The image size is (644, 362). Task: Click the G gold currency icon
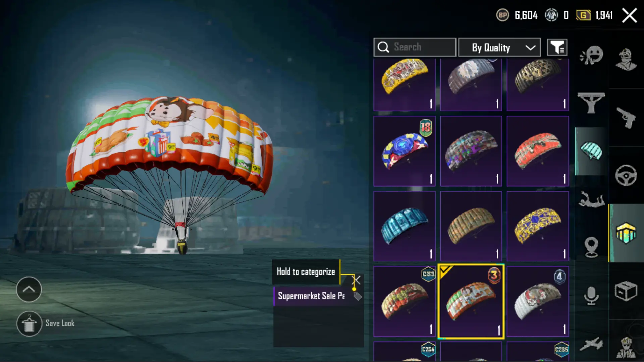(583, 15)
